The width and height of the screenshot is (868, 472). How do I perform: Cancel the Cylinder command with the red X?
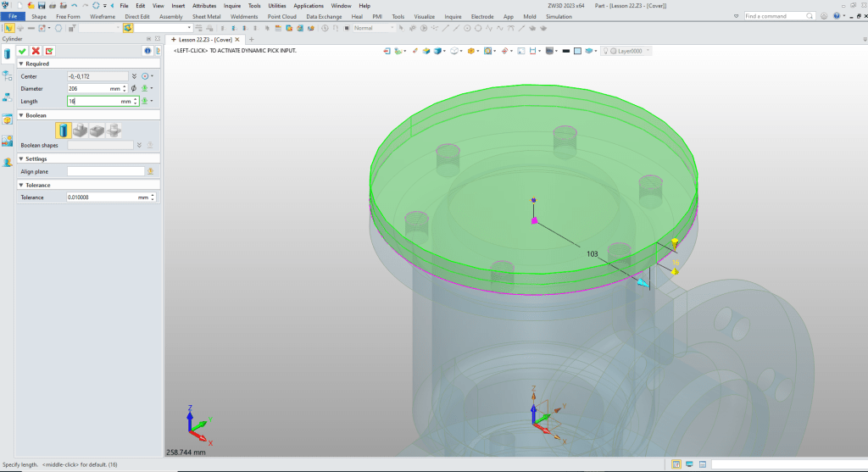pos(36,51)
